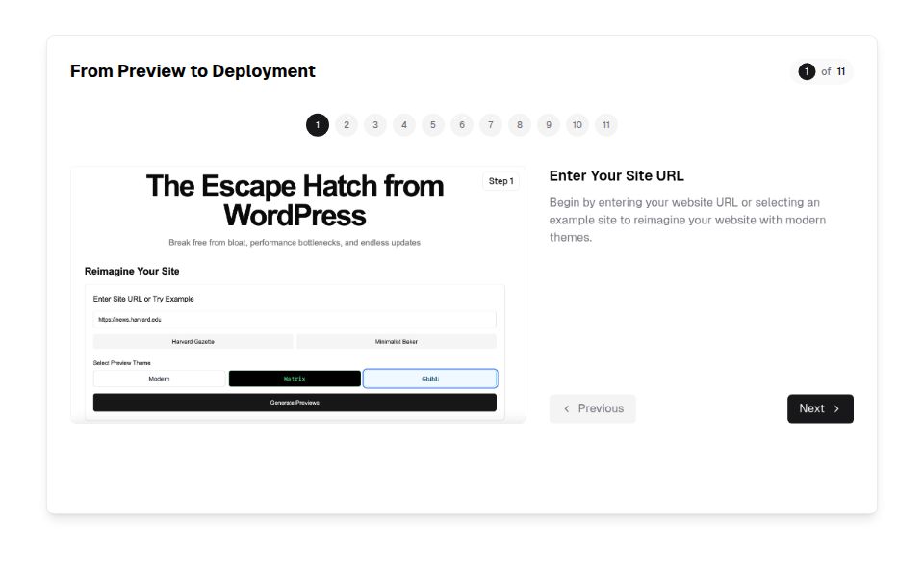924x578 pixels.
Task: Click the 'Begin by entering your website URL' description
Action: tap(687, 220)
